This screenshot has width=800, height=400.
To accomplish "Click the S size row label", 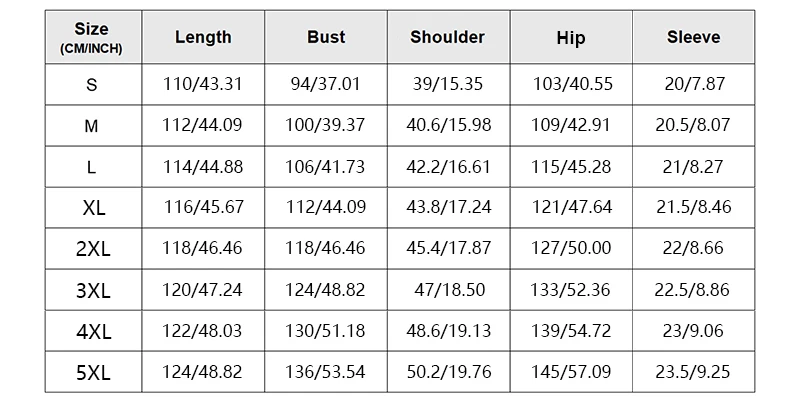I will click(93, 85).
